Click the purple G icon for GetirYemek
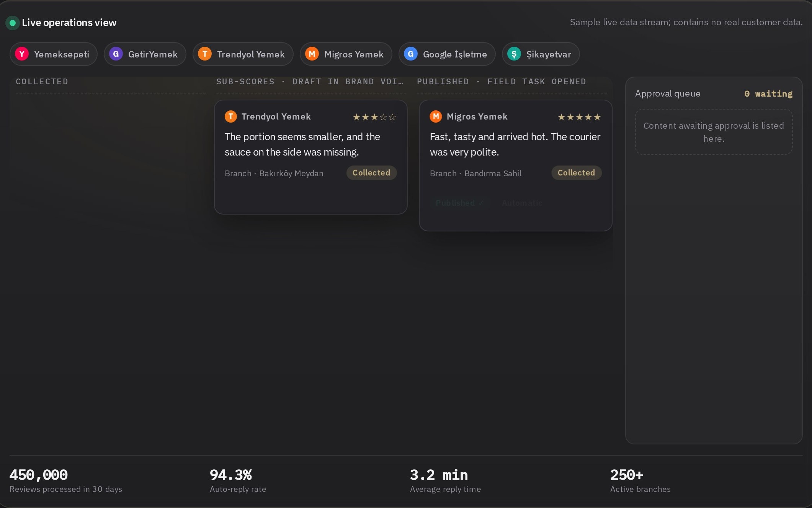 116,54
